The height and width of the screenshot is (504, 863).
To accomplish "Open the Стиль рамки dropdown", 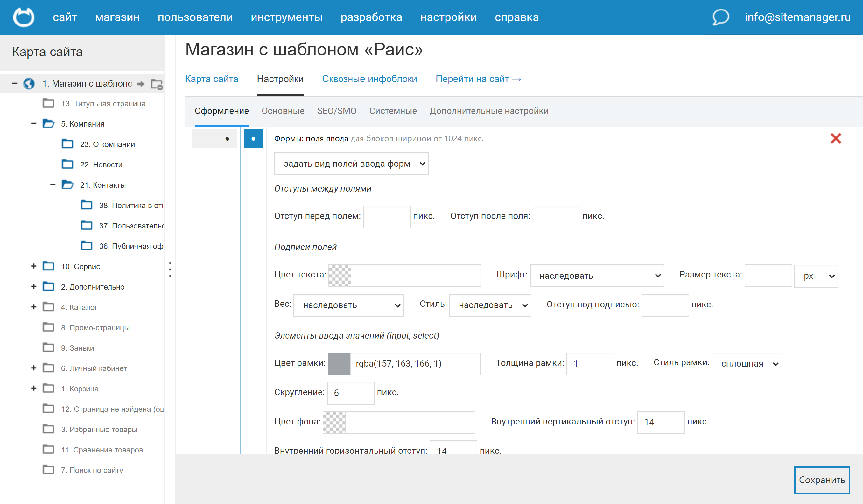I will [747, 364].
